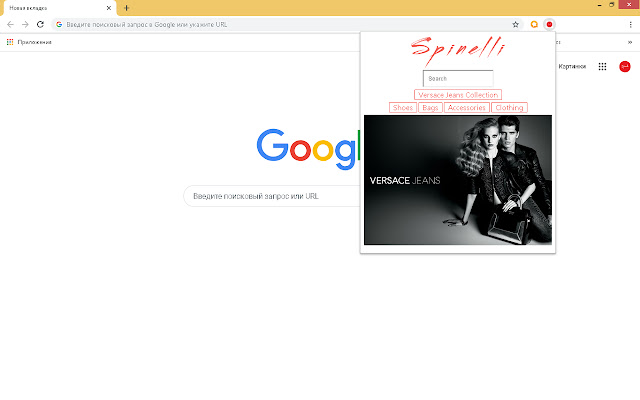Open the Картинки link
Screen dimensions: 640x400
click(x=572, y=67)
